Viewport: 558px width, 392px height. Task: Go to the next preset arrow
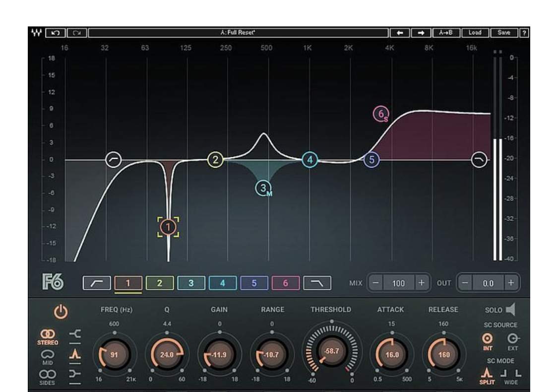click(x=421, y=33)
